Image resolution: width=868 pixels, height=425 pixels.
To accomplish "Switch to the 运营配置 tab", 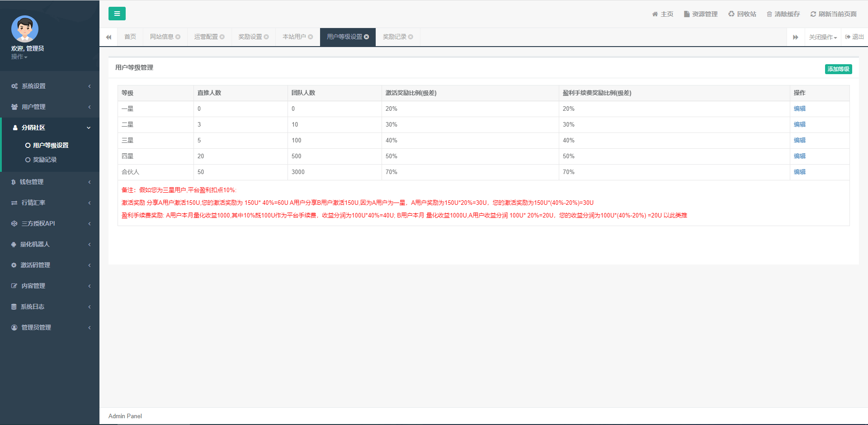I will coord(206,37).
